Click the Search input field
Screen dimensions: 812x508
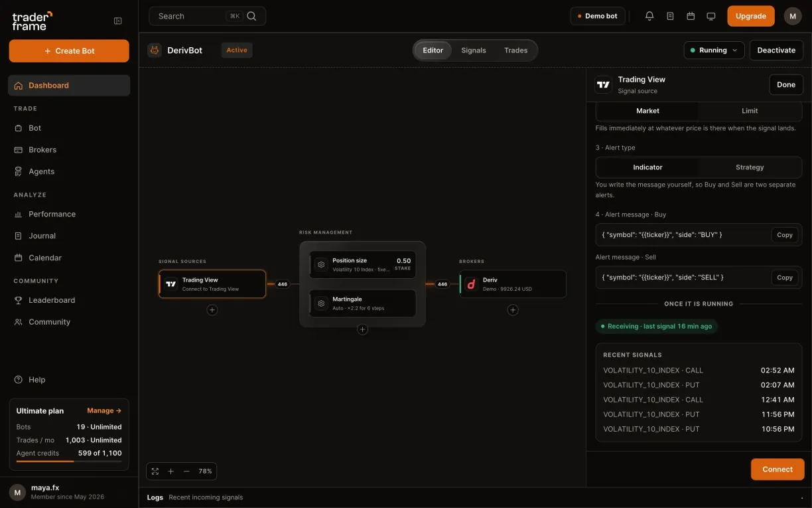click(208, 16)
